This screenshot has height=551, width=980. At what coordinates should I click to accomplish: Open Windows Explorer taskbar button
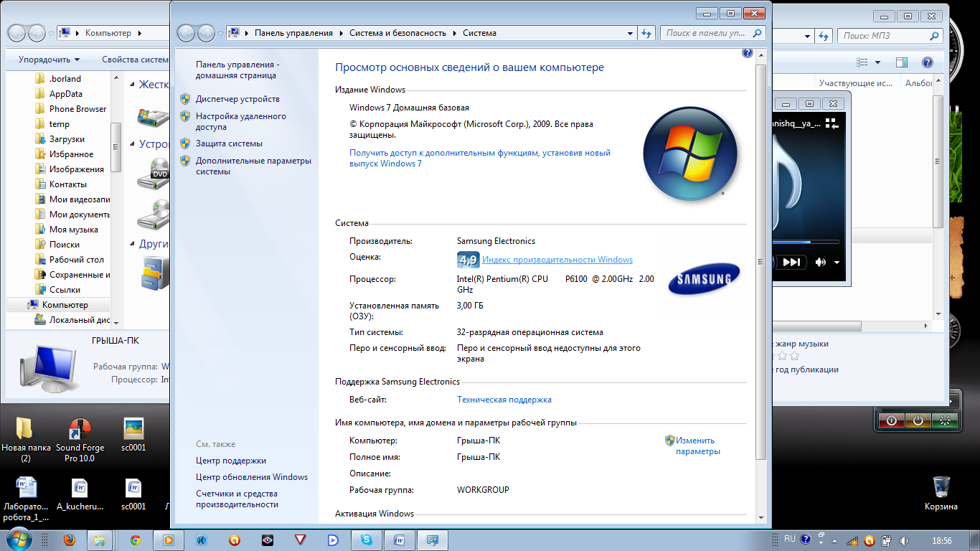point(101,540)
